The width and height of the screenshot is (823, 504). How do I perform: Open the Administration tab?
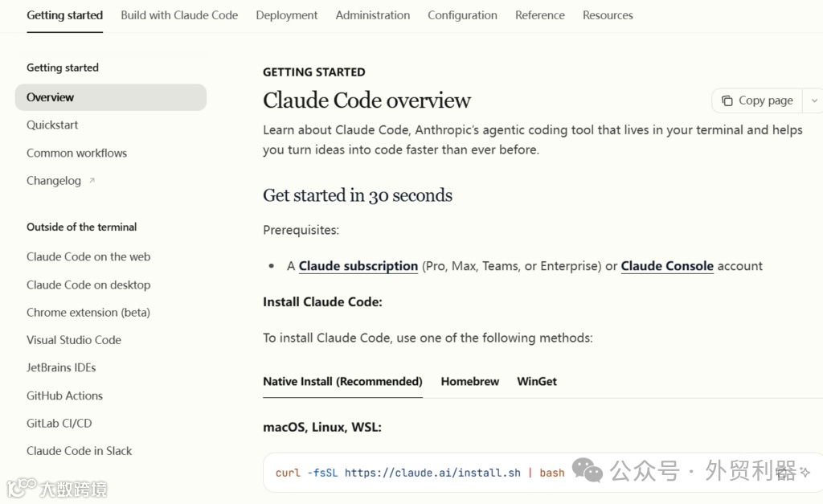373,15
